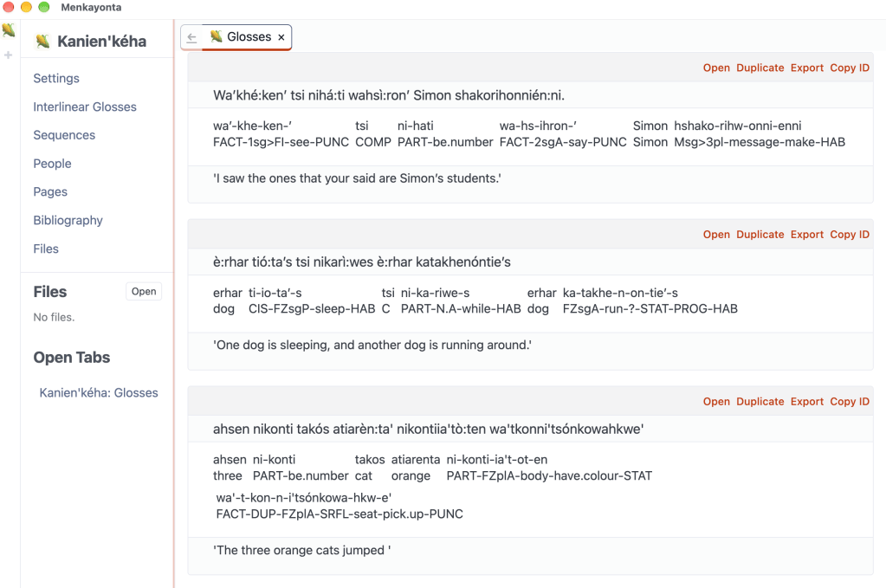Copy ID of the first gloss
This screenshot has height=588, width=886.
click(x=850, y=68)
